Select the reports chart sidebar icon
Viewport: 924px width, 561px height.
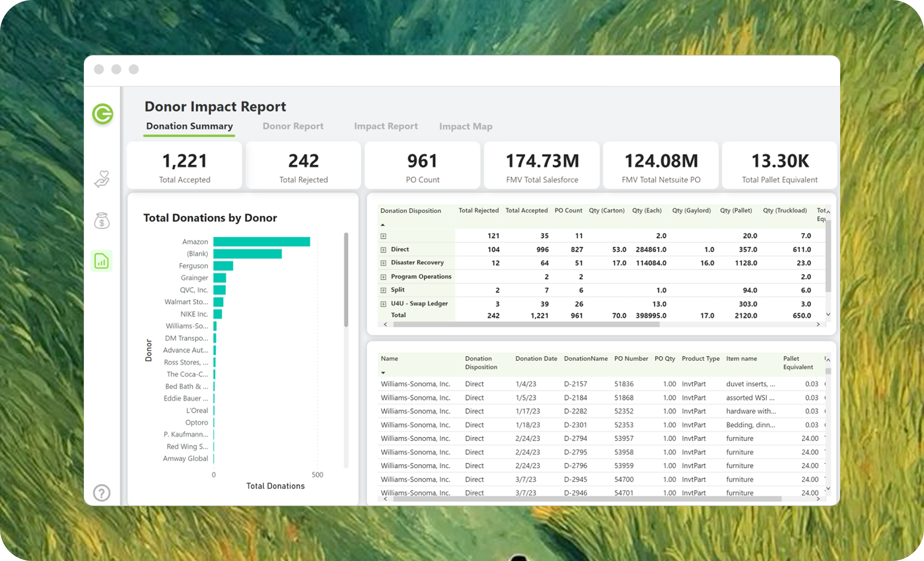point(102,261)
